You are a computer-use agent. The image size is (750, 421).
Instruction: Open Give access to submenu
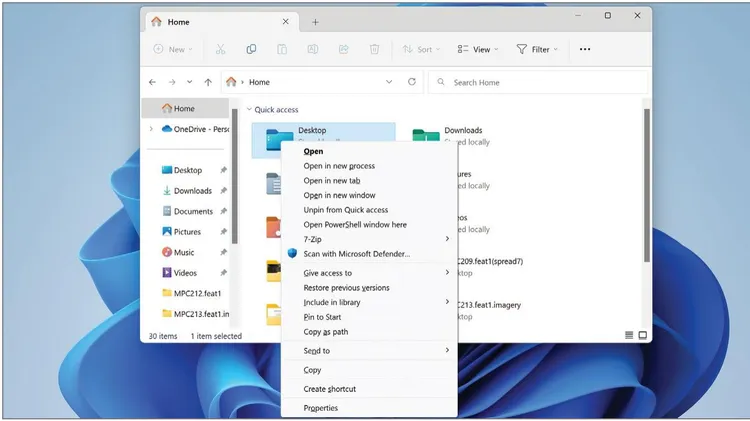click(x=370, y=273)
